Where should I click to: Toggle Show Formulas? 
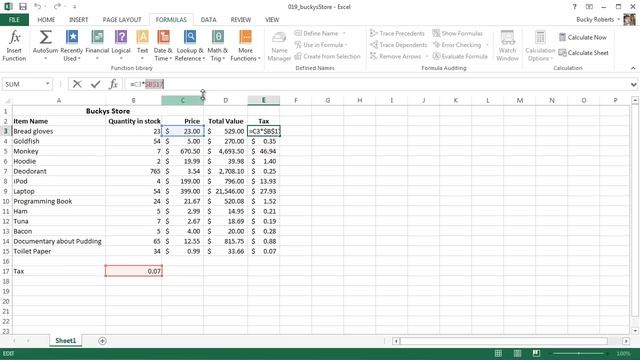coord(458,33)
